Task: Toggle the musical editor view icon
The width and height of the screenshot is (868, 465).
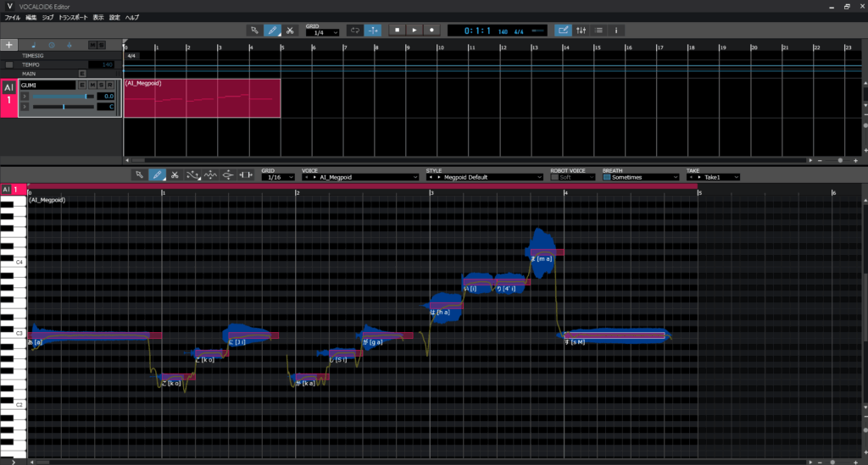Action: 563,30
